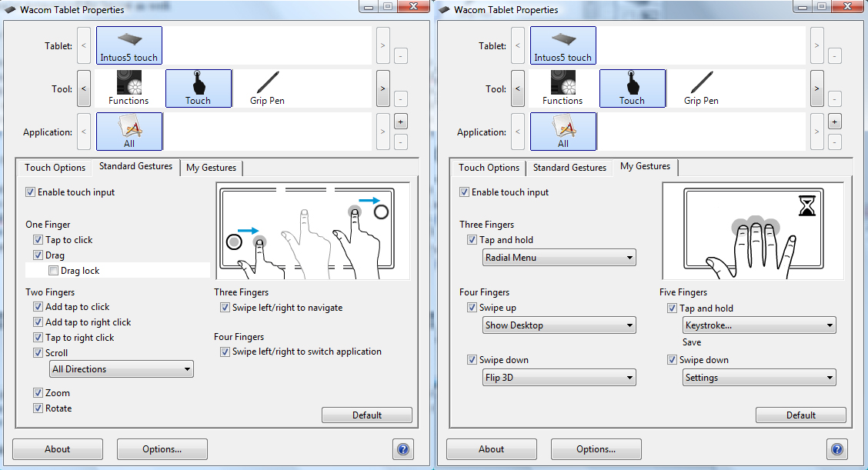Pick Grip Pen tool in left window
Screen dimensions: 868x470
267,88
